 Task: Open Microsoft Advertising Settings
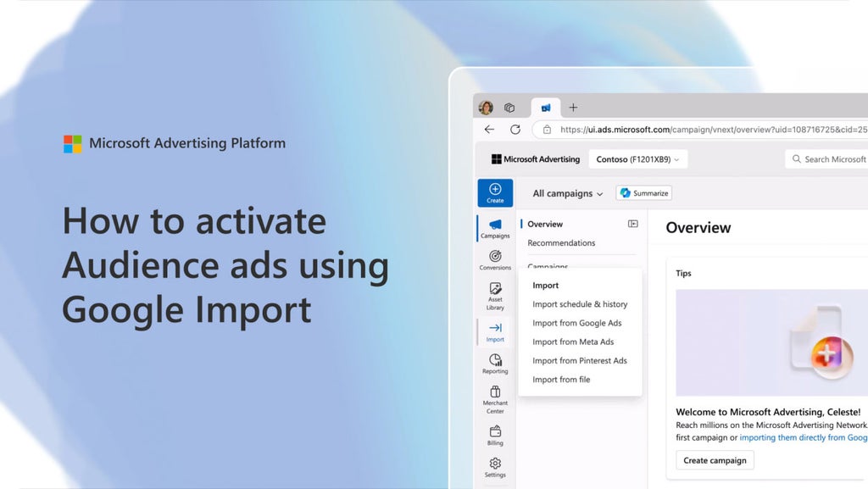(x=494, y=467)
